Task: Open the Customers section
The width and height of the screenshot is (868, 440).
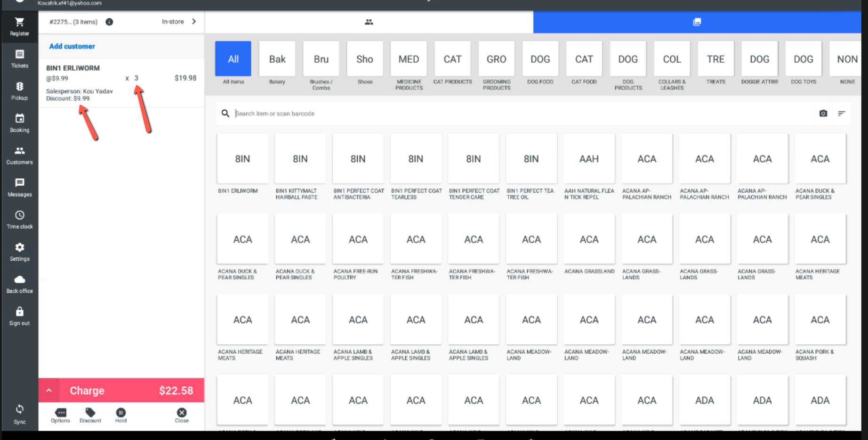Action: tap(19, 155)
